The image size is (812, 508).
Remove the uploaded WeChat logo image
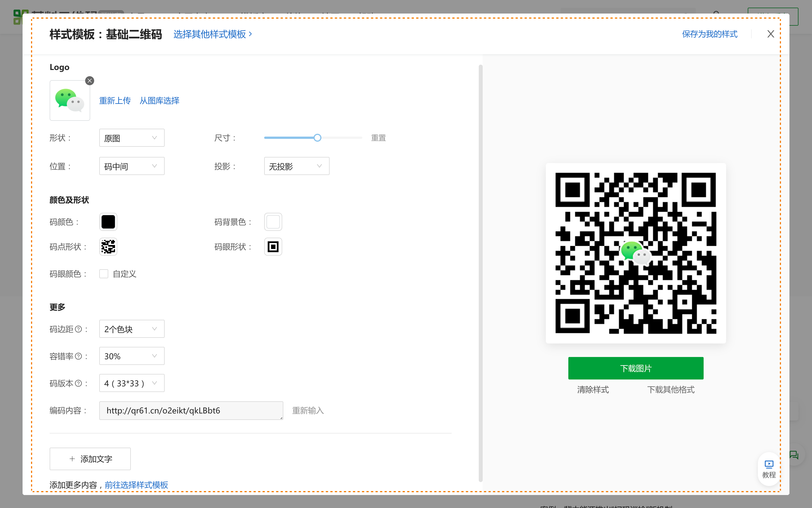90,81
